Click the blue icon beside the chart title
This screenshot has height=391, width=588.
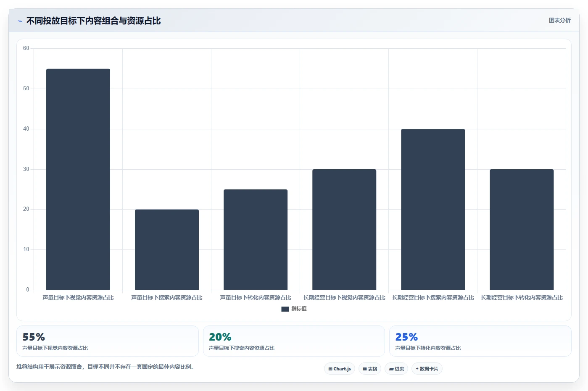coord(20,21)
